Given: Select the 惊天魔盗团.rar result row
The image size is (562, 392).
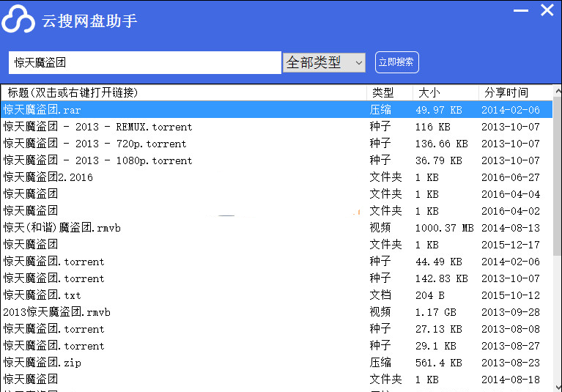Looking at the screenshot, I should (276, 110).
